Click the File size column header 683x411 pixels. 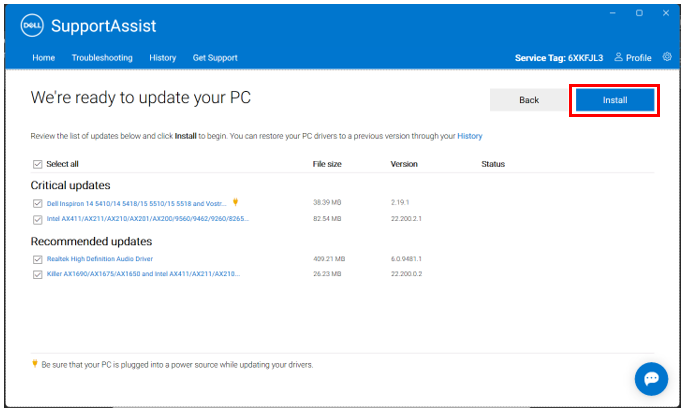(x=327, y=164)
